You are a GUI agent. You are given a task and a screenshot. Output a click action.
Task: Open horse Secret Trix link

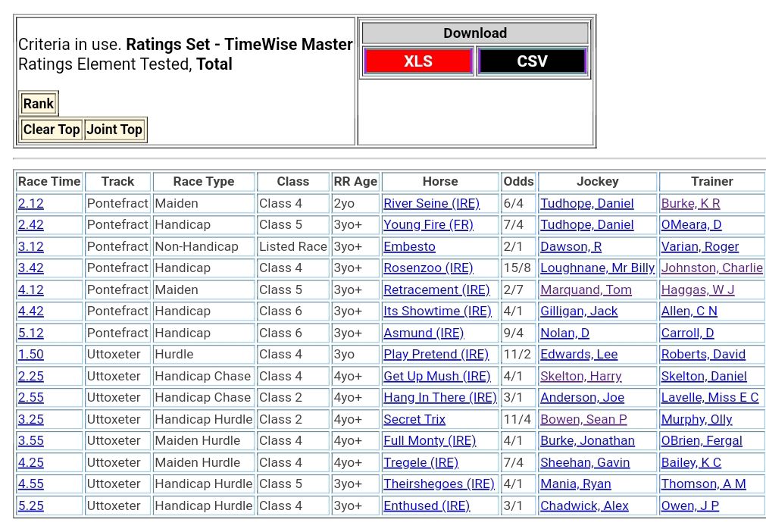point(414,420)
